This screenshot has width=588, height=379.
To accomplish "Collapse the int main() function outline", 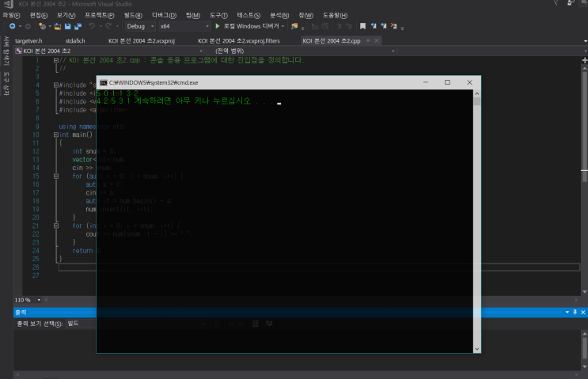I will 56,135.
